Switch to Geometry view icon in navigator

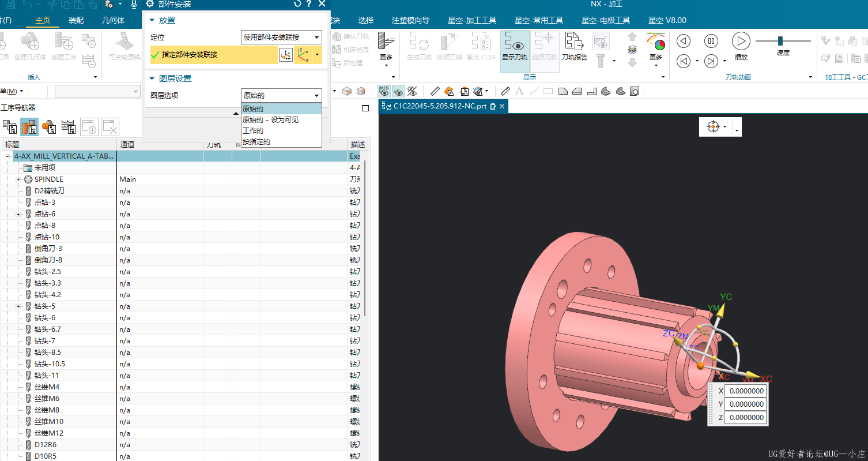point(49,127)
